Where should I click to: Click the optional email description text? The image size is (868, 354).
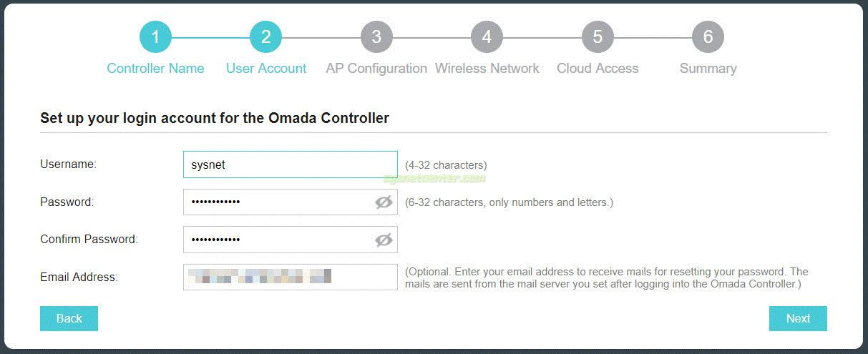click(x=607, y=277)
